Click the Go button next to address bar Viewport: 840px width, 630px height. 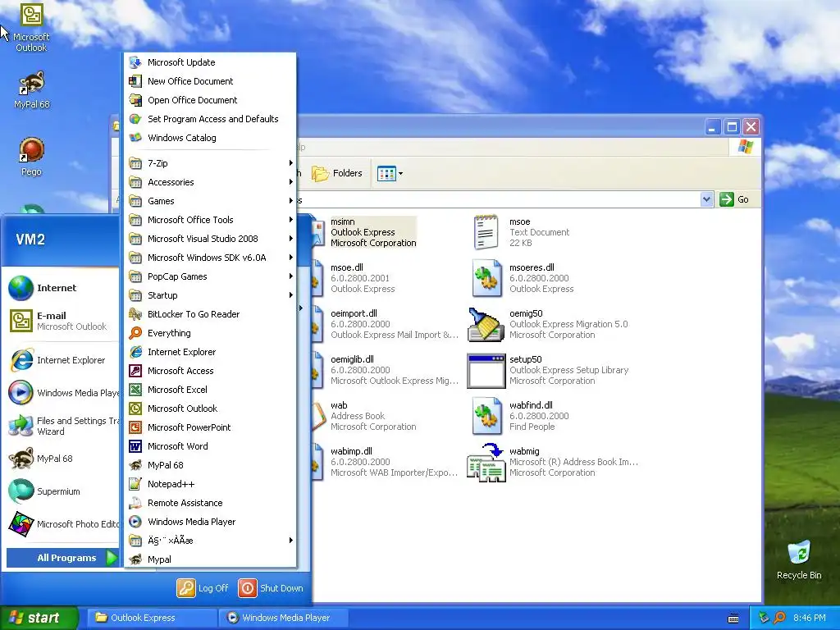click(734, 199)
